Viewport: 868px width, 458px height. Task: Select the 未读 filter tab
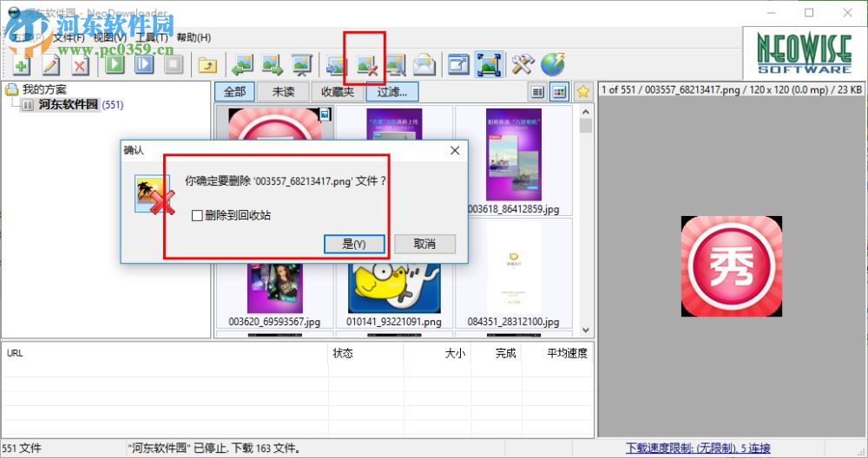[284, 92]
